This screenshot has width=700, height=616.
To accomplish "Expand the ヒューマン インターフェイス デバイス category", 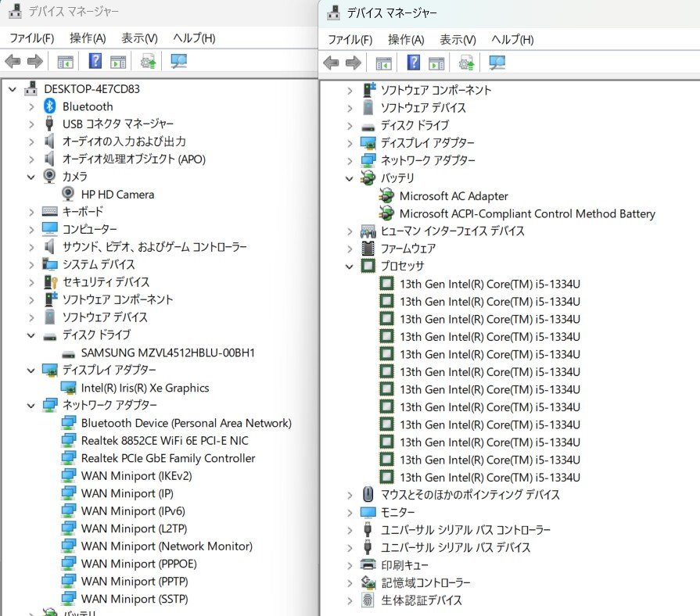I will coord(350,231).
